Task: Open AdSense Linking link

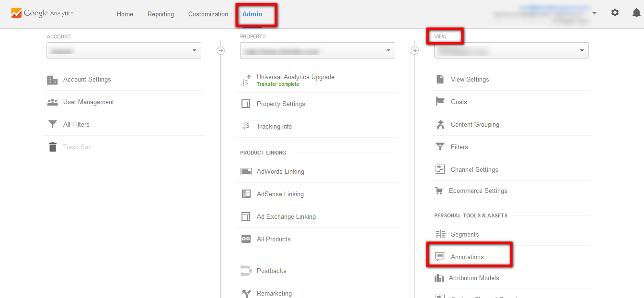Action: click(280, 194)
